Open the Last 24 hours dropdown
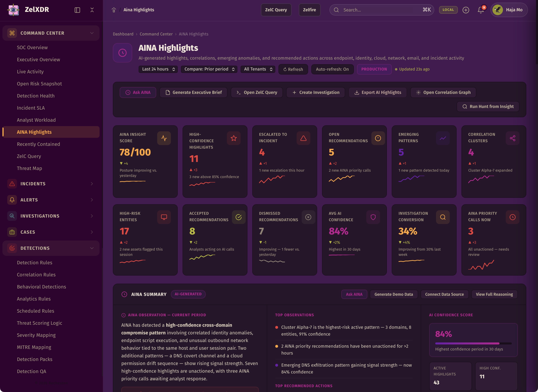 pos(158,69)
